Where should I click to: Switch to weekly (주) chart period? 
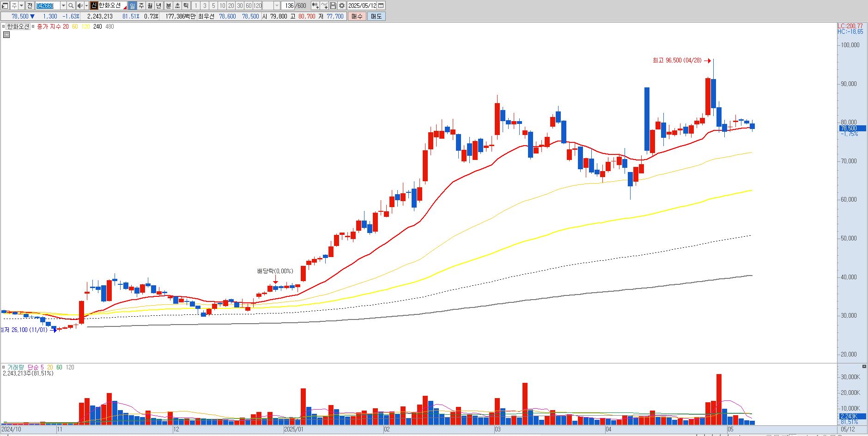(x=141, y=6)
